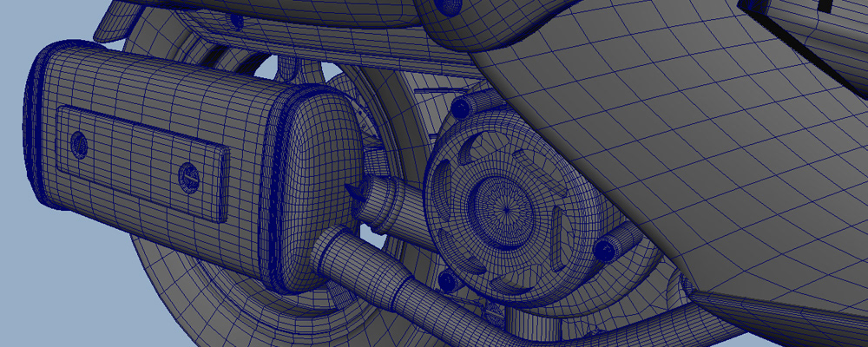Select the rectangular heat shield plate on muffler
Viewport: 868px width, 347px height.
pos(142,162)
